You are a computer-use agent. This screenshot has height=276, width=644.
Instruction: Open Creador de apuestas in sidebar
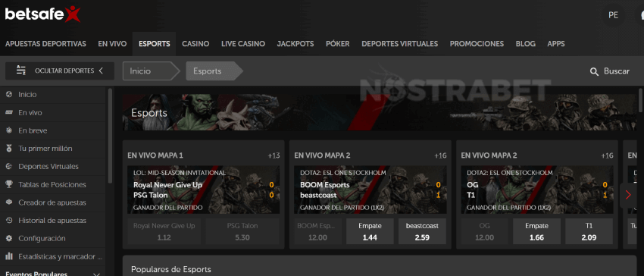click(x=52, y=202)
